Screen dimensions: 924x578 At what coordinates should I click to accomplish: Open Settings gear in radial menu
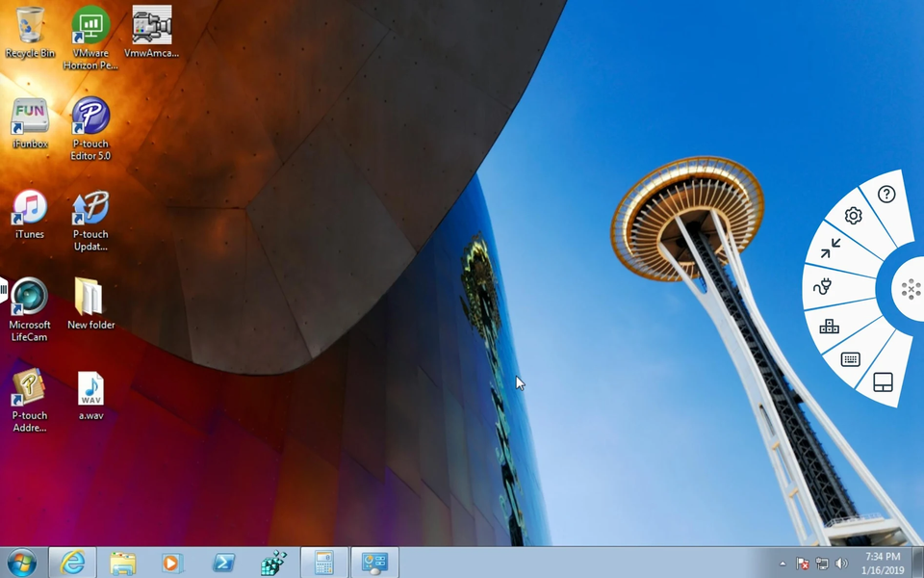(x=853, y=216)
